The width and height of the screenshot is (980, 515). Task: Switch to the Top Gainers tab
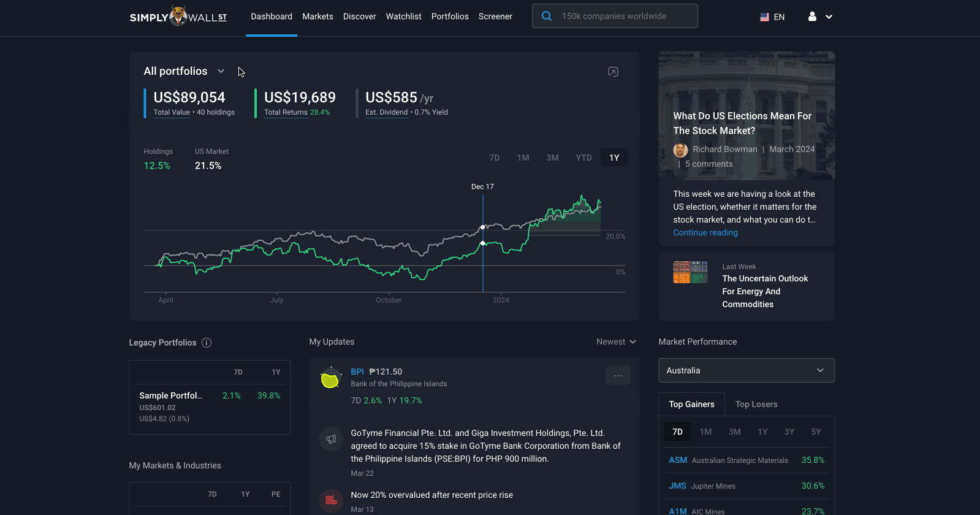click(691, 404)
